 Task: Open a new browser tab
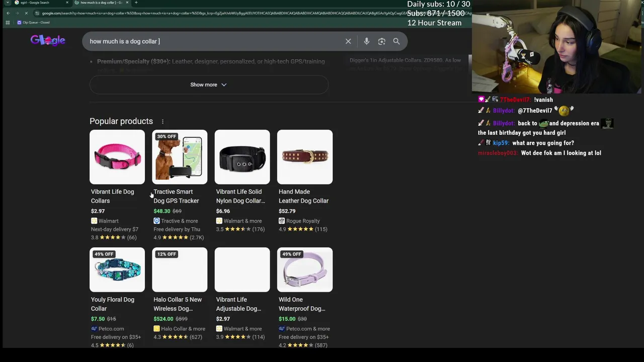[x=136, y=3]
